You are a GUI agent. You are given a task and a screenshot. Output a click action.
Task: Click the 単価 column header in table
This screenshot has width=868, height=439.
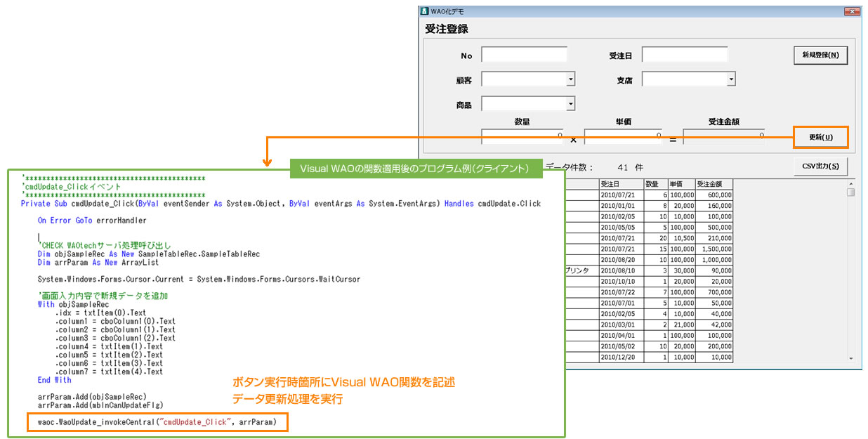click(681, 183)
